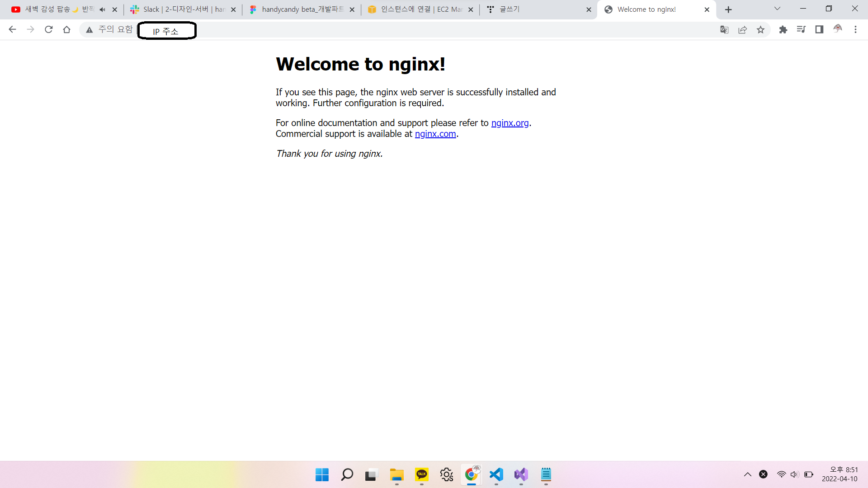
Task: Mute the YouTube tab audio
Action: [x=103, y=9]
